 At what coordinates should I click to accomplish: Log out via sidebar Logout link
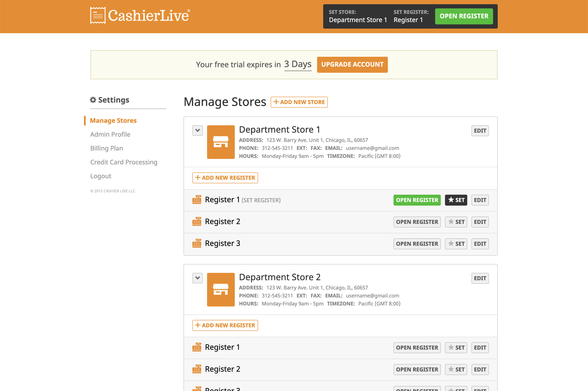101,176
